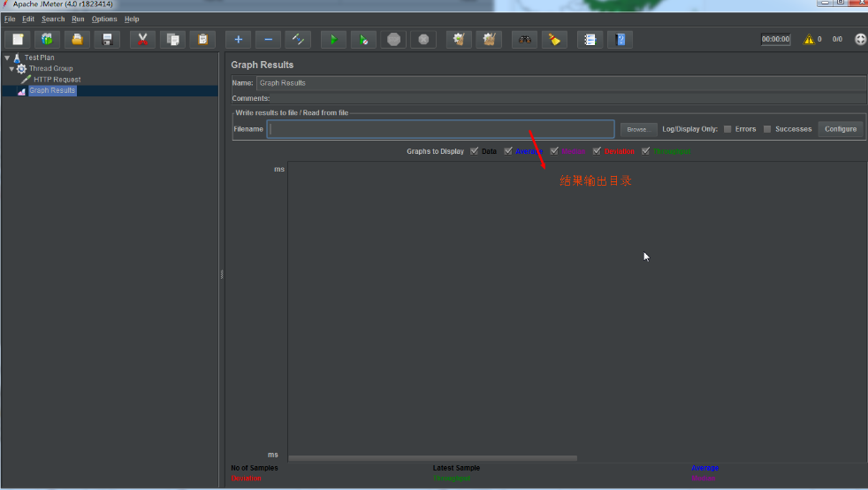The height and width of the screenshot is (490, 868).
Task: Collapse all tree nodes with minus icon
Action: point(269,39)
